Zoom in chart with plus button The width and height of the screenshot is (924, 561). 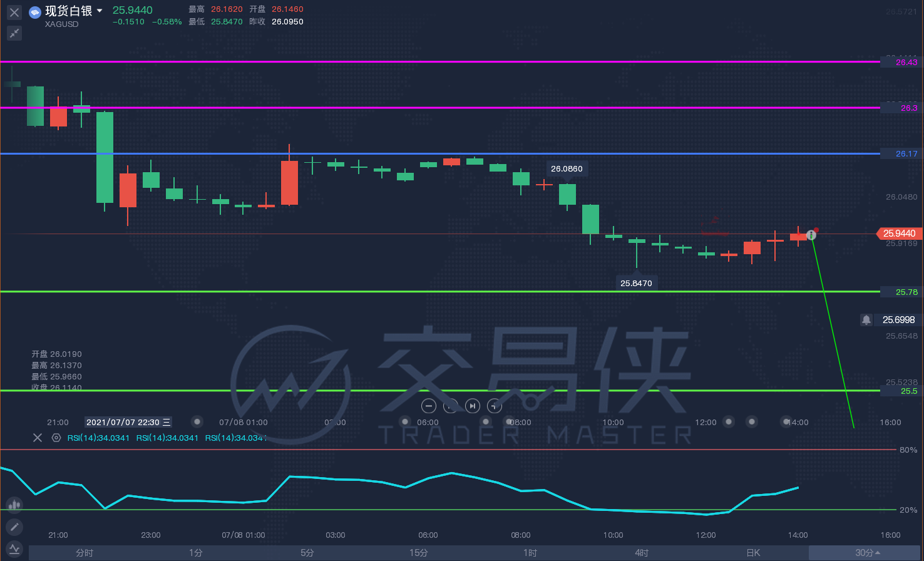click(451, 406)
